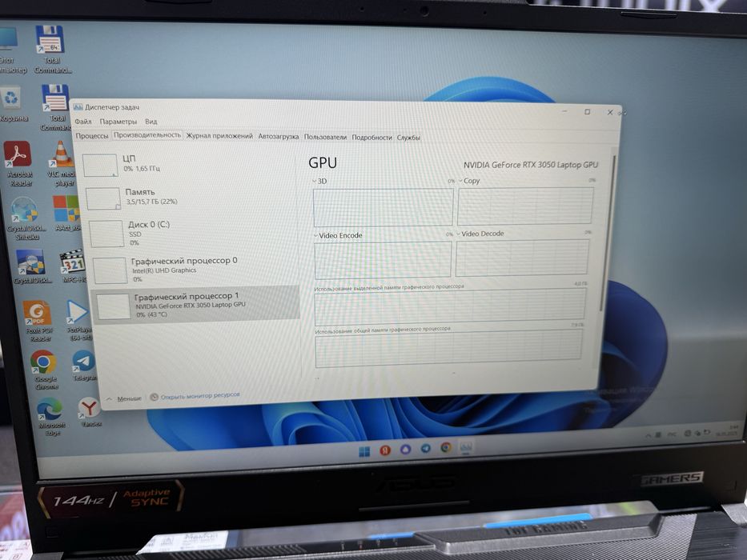
Task: Open the Вид menu
Action: pos(151,122)
